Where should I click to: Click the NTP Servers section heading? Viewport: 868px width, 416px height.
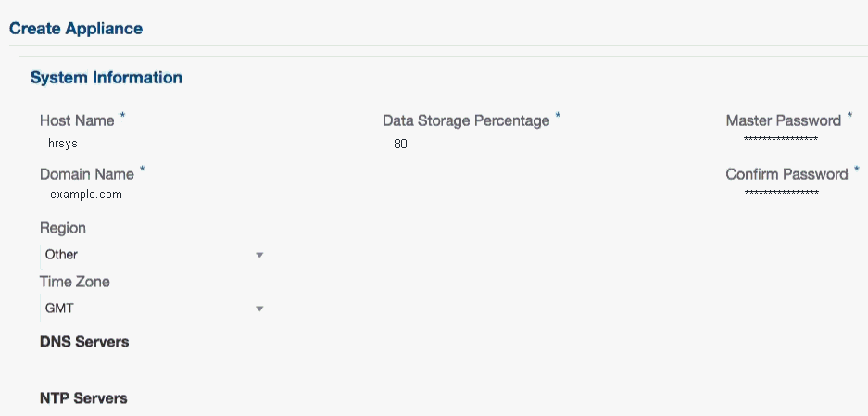pyautogui.click(x=83, y=398)
